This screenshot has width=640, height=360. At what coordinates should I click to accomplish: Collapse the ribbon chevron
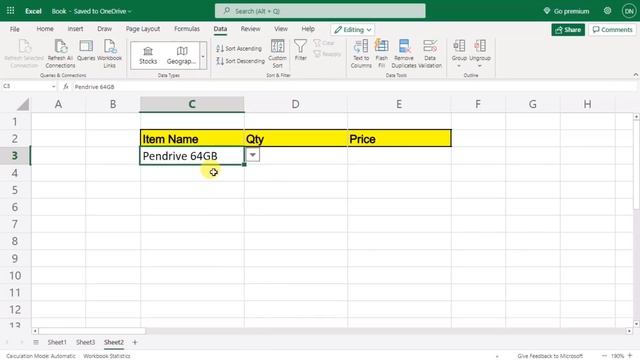point(636,75)
